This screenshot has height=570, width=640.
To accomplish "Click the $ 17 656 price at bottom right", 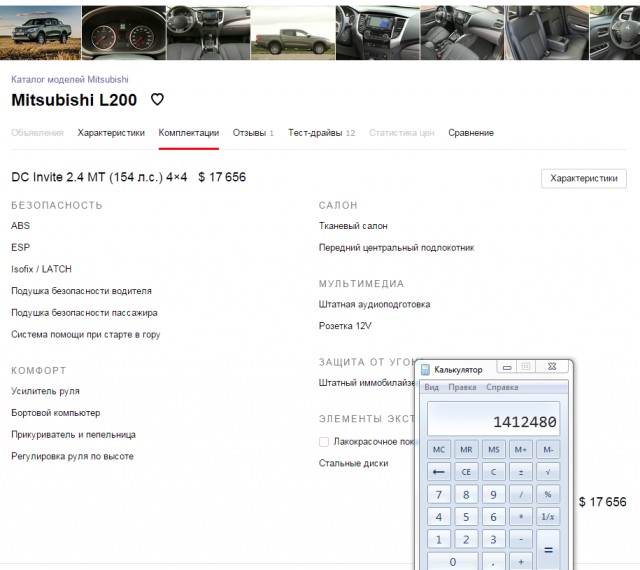I will tap(602, 502).
